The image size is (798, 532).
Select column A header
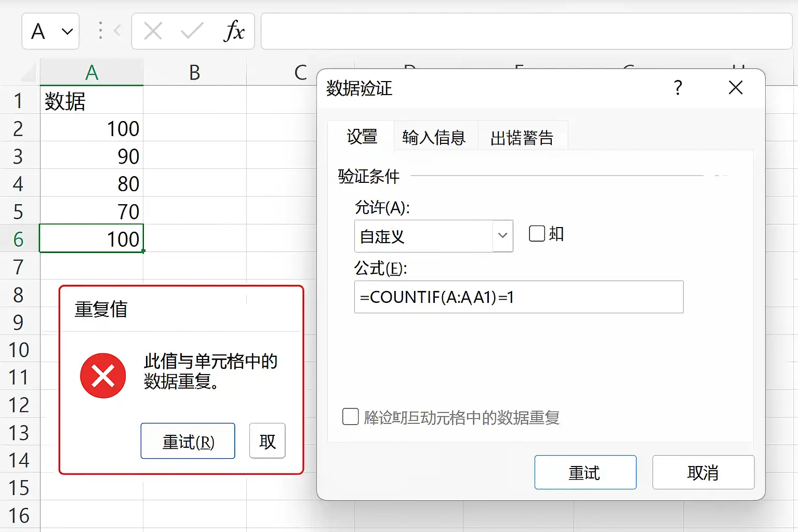click(91, 73)
